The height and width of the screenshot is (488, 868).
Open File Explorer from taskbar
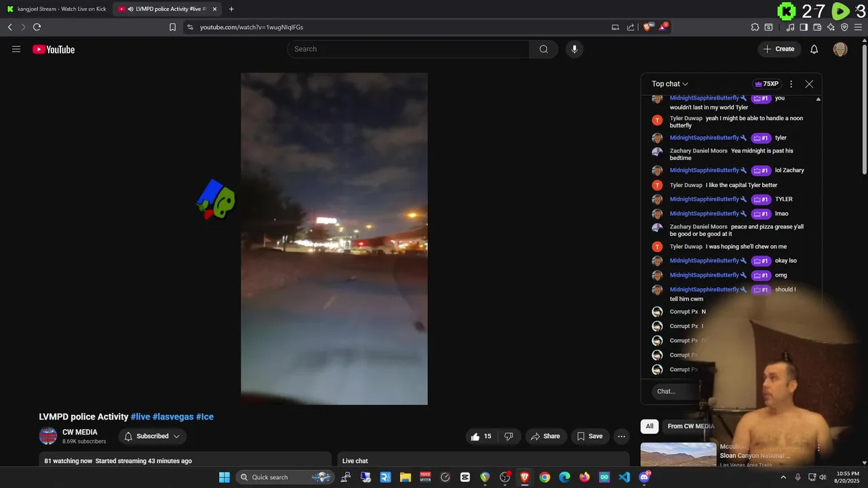click(405, 477)
